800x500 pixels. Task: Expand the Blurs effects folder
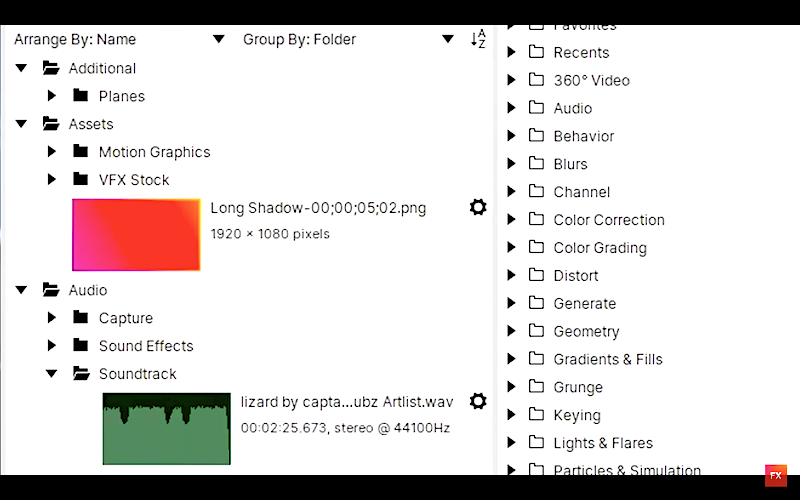(x=512, y=163)
